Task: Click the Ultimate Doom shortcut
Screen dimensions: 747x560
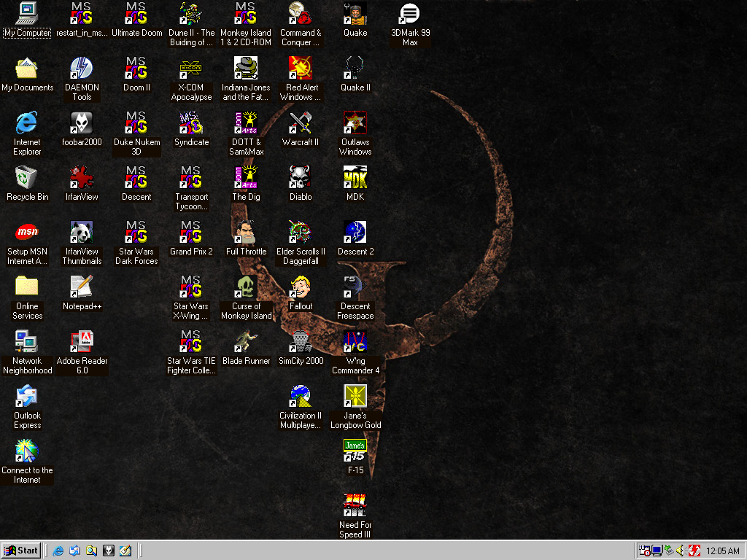Action: (136, 15)
